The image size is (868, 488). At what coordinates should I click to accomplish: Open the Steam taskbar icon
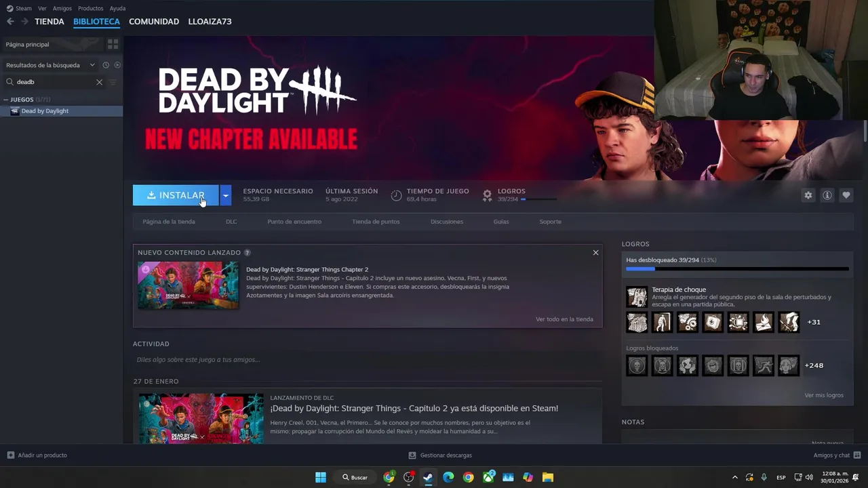(428, 477)
